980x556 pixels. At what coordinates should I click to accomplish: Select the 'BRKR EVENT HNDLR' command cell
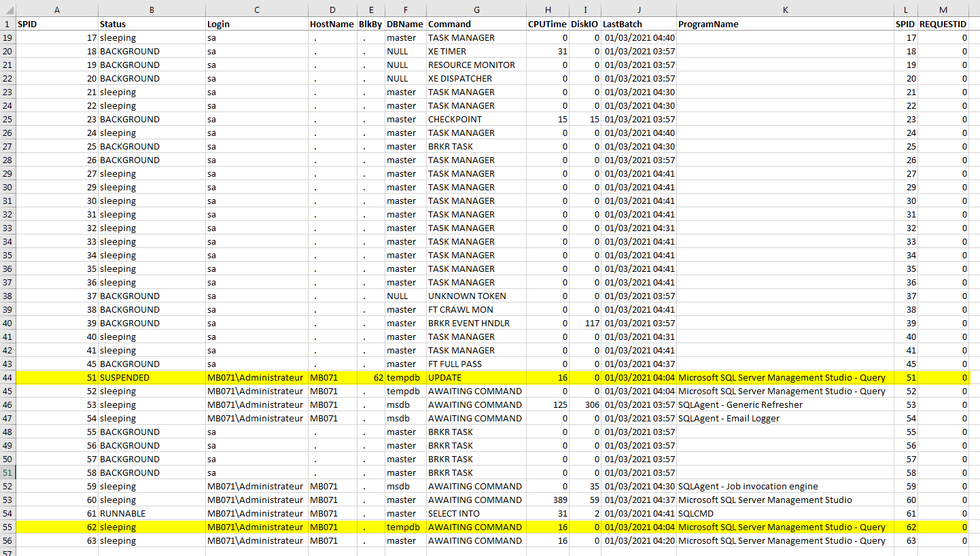click(476, 323)
